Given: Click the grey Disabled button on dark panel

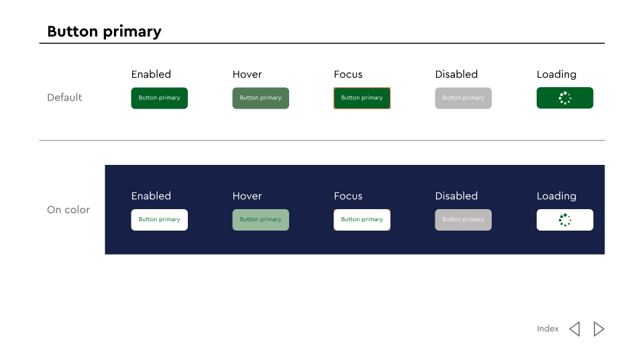Looking at the screenshot, I should pos(463,220).
